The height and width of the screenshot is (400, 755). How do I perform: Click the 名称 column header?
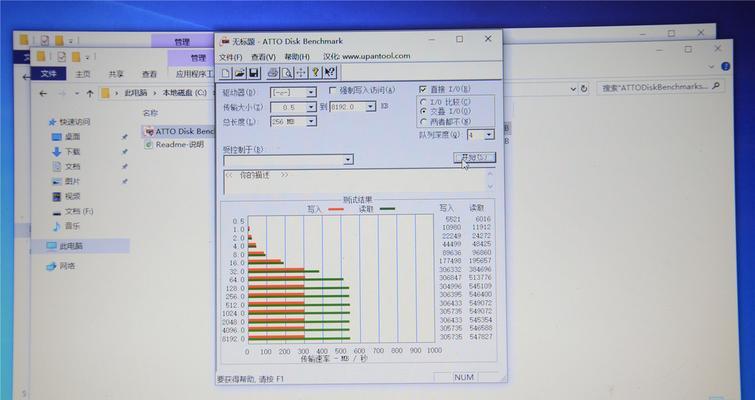click(150, 113)
